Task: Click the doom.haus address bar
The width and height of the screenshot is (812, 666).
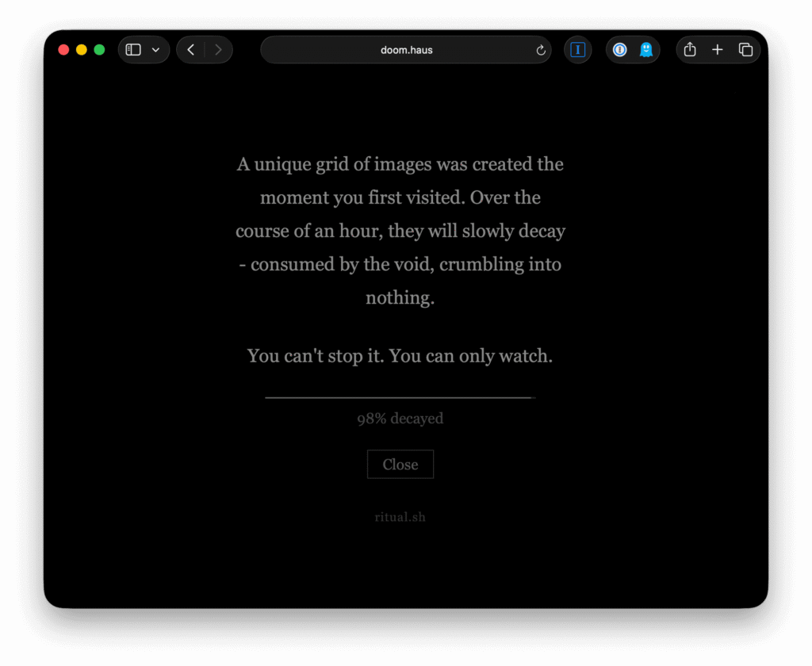Action: (x=405, y=50)
